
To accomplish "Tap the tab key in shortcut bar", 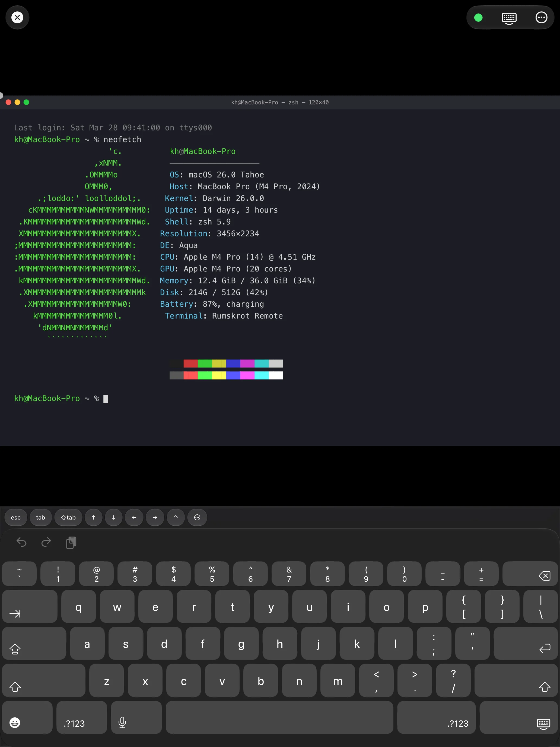I will (x=40, y=517).
